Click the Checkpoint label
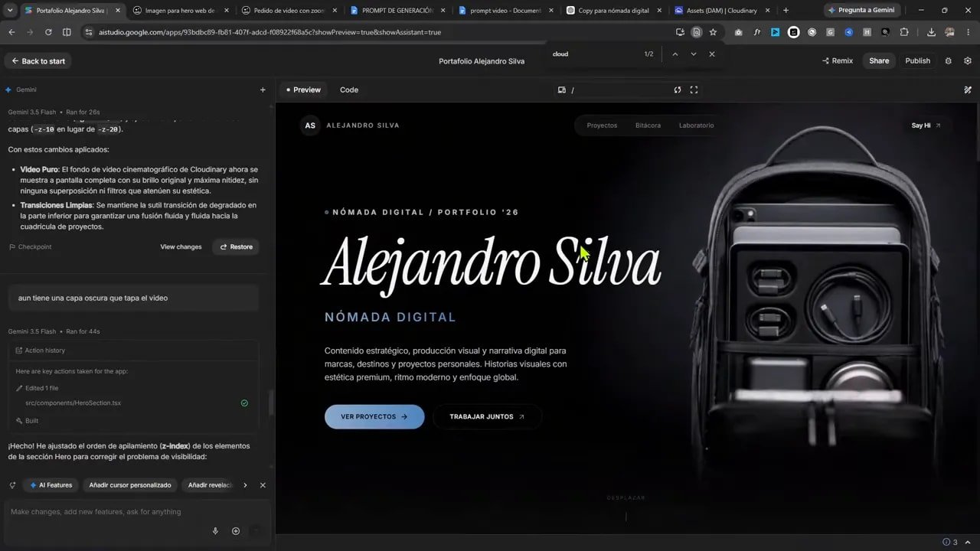980x551 pixels. coord(31,247)
